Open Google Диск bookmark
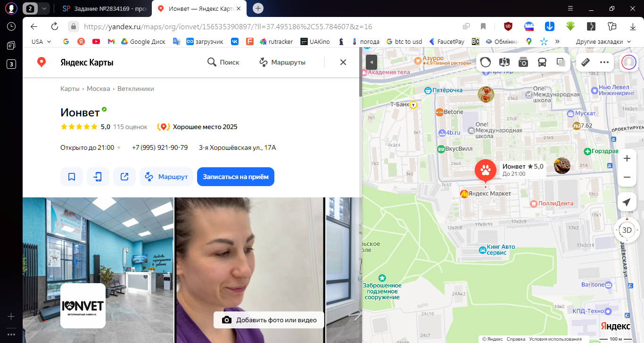Viewport: 644px width, 343px height. (143, 41)
